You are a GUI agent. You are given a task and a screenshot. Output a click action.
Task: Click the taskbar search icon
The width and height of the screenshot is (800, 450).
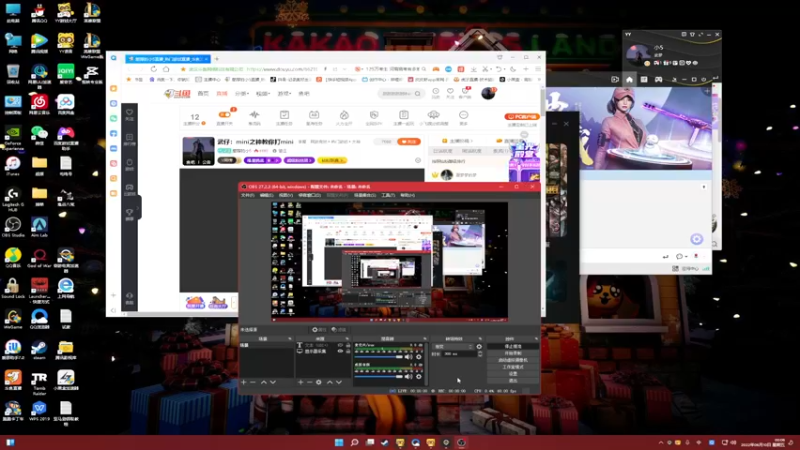tap(354, 443)
